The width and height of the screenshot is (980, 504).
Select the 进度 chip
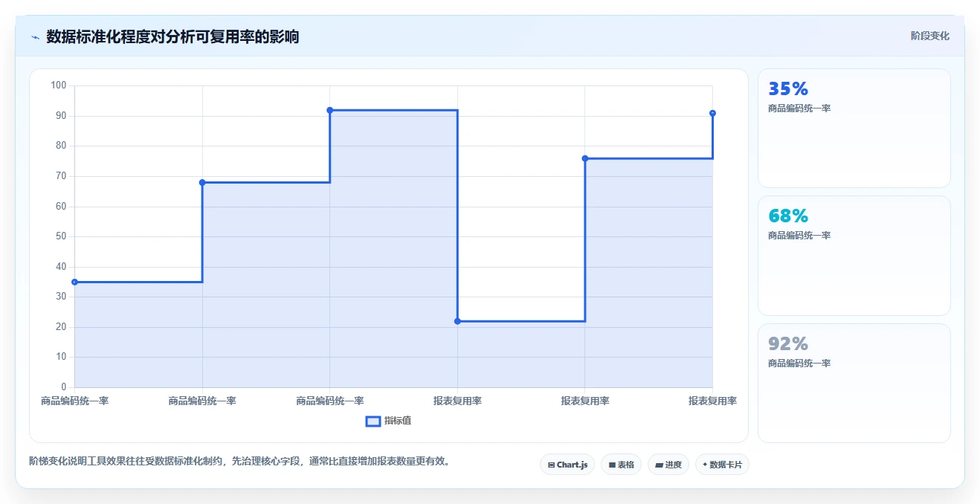[x=668, y=465]
